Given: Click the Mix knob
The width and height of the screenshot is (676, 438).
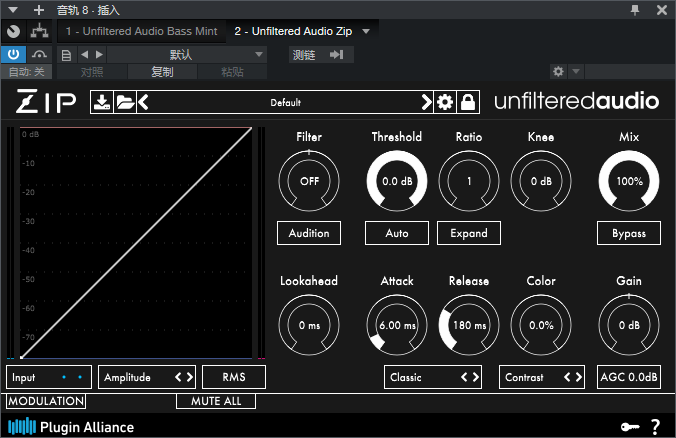Looking at the screenshot, I should pyautogui.click(x=629, y=181).
